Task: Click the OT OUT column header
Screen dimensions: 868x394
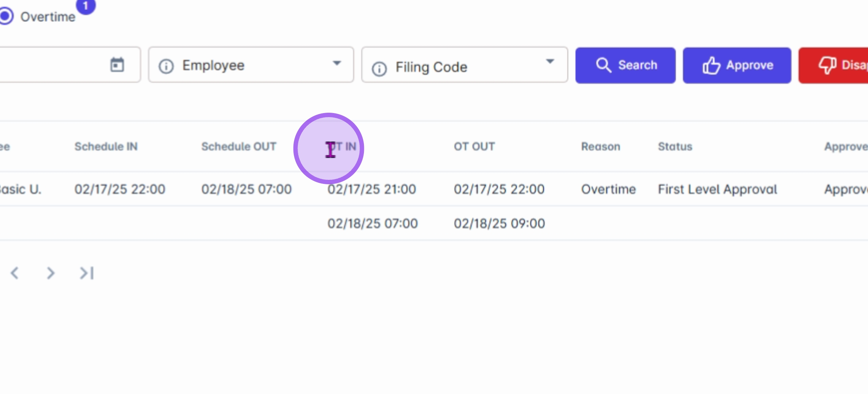Action: [474, 147]
